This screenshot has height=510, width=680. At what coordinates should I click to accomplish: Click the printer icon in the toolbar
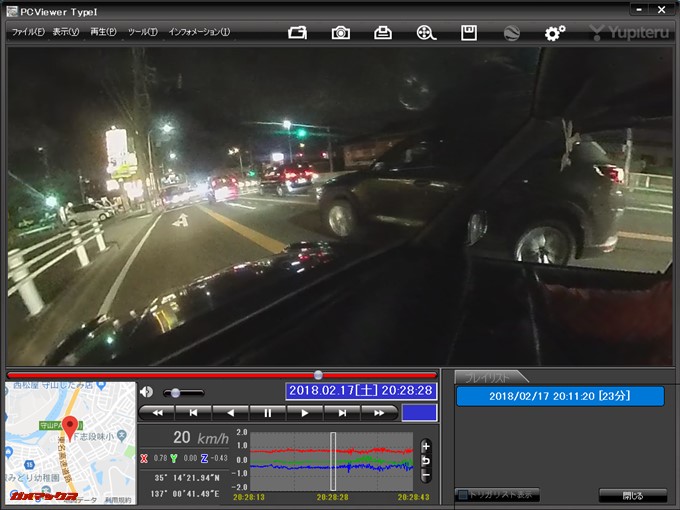383,32
